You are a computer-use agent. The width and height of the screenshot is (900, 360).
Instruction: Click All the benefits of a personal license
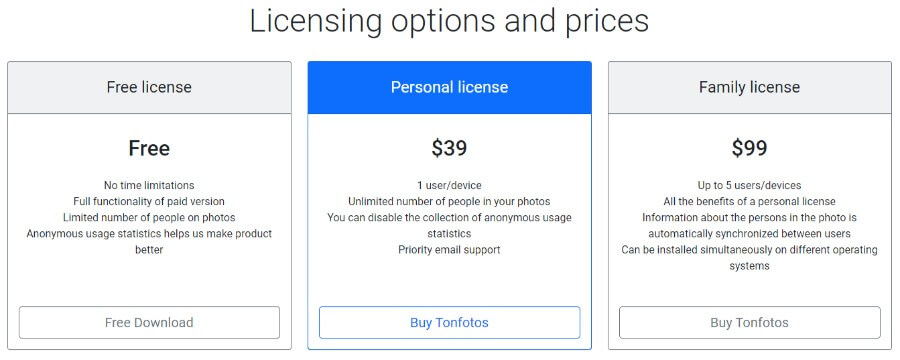coord(750,202)
